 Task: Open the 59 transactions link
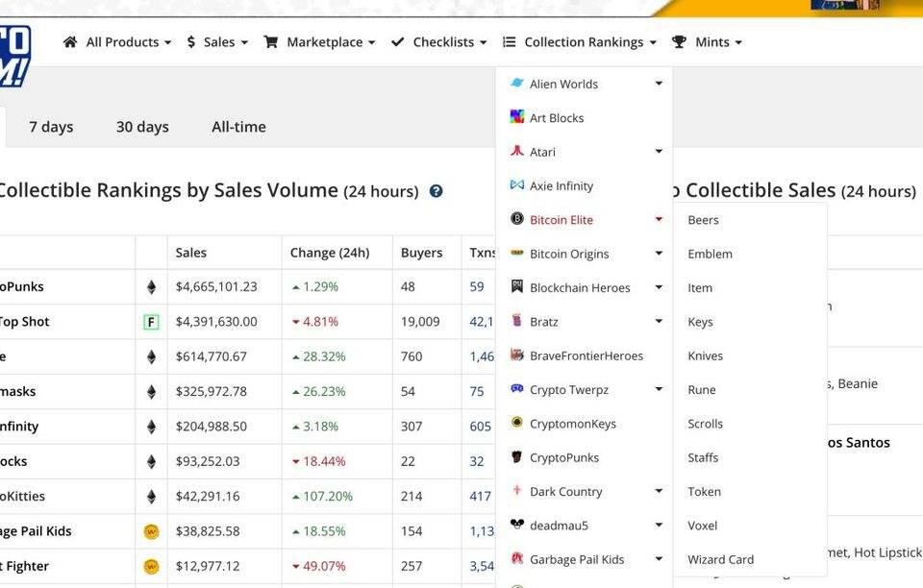click(x=477, y=287)
